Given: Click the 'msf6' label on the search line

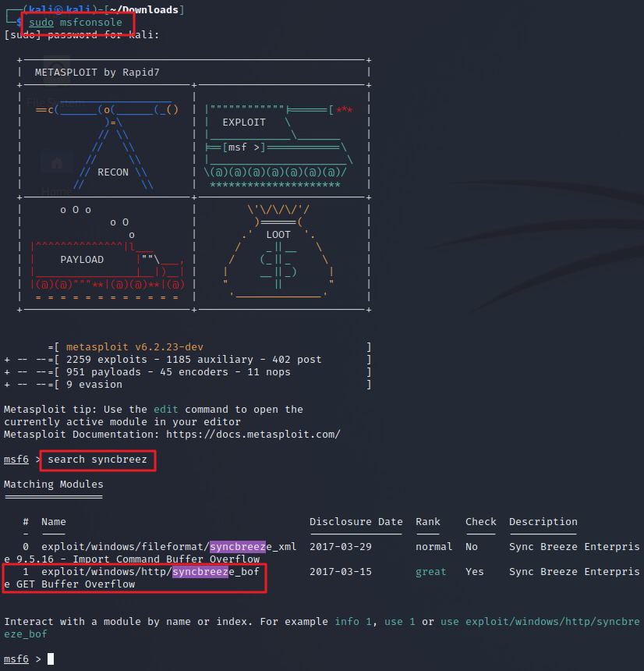Looking at the screenshot, I should [16, 460].
